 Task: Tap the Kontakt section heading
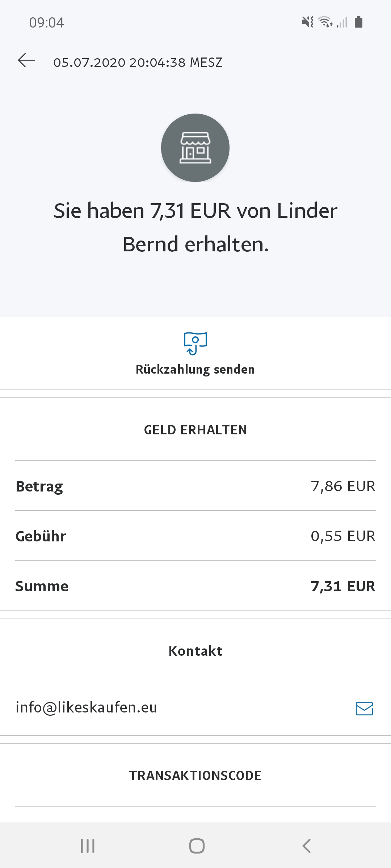(195, 651)
